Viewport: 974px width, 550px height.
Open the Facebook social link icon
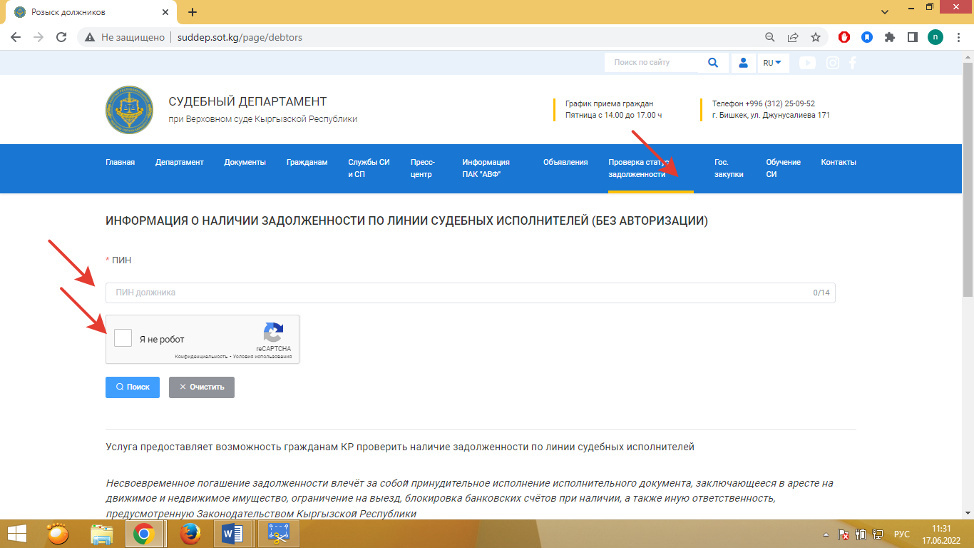click(853, 63)
